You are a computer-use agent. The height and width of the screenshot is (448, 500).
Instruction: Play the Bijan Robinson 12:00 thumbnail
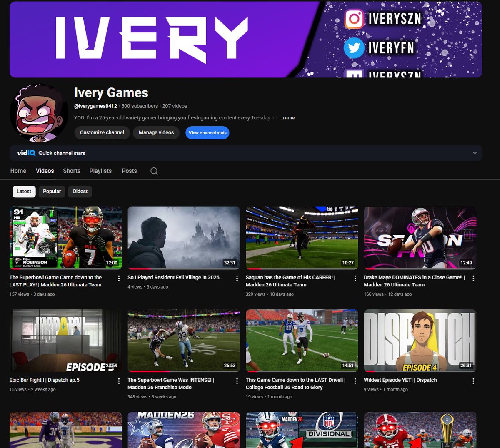point(66,238)
